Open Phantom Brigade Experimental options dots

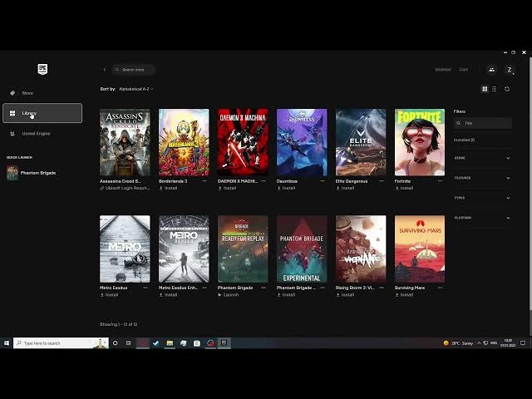click(x=323, y=288)
